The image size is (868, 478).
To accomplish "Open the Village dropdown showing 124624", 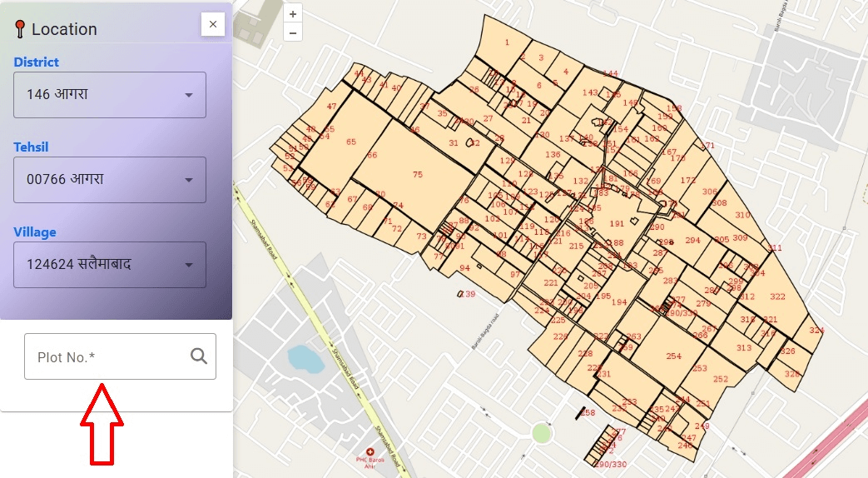I will pyautogui.click(x=109, y=265).
